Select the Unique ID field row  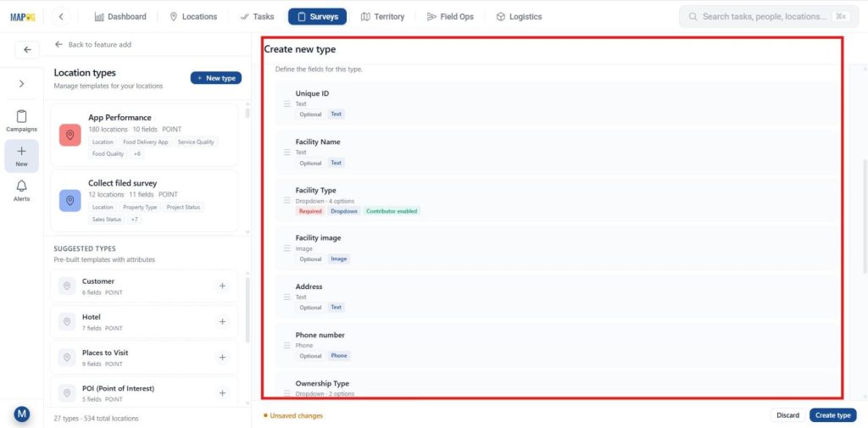tap(557, 103)
